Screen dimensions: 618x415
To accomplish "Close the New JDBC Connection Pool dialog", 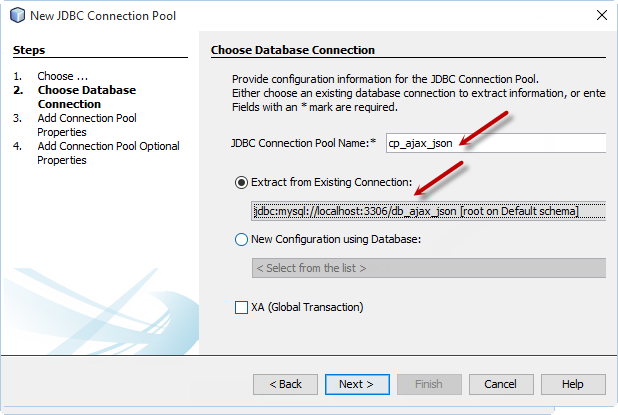I will coord(601,15).
